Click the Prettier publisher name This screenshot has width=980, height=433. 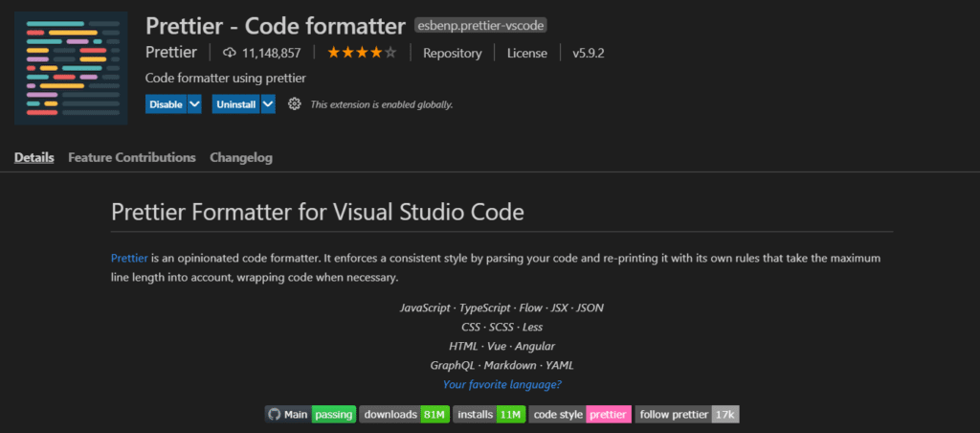click(x=171, y=53)
